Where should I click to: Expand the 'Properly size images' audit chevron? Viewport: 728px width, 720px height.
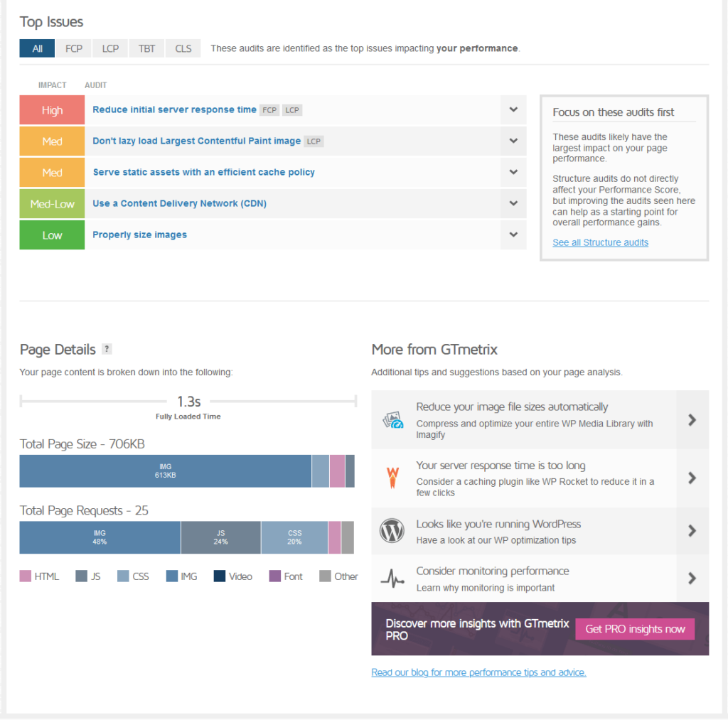coord(513,235)
